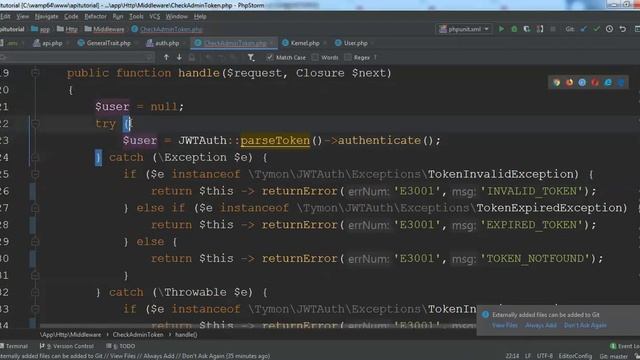Toggle Match Case checkbox
The width and height of the screenshot is (640, 360).
(x=270, y=58)
